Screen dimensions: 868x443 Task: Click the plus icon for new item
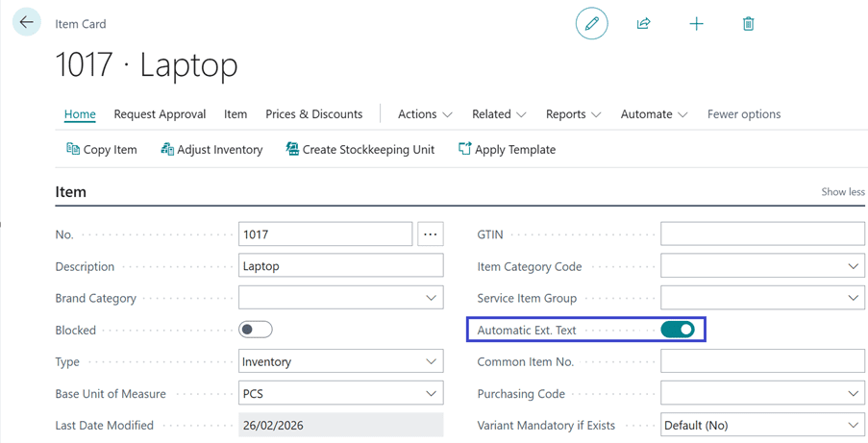696,23
